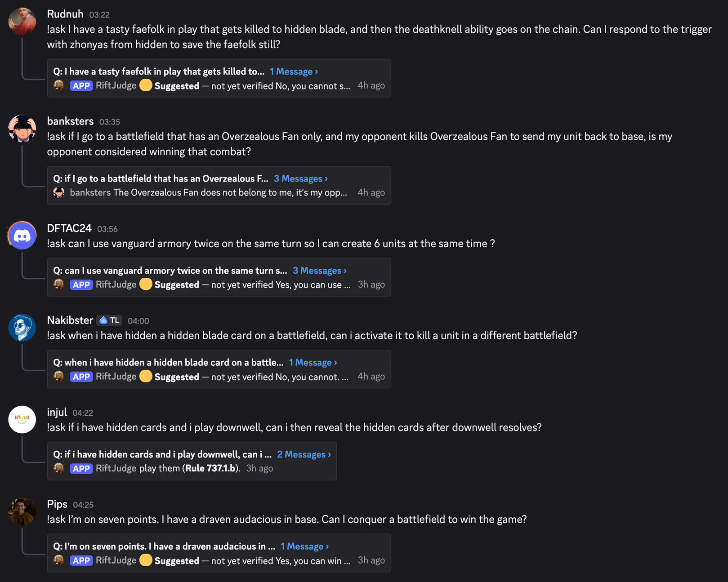The image size is (728, 582).
Task: Click the small banksters avatar in the thread preview
Action: click(x=59, y=192)
